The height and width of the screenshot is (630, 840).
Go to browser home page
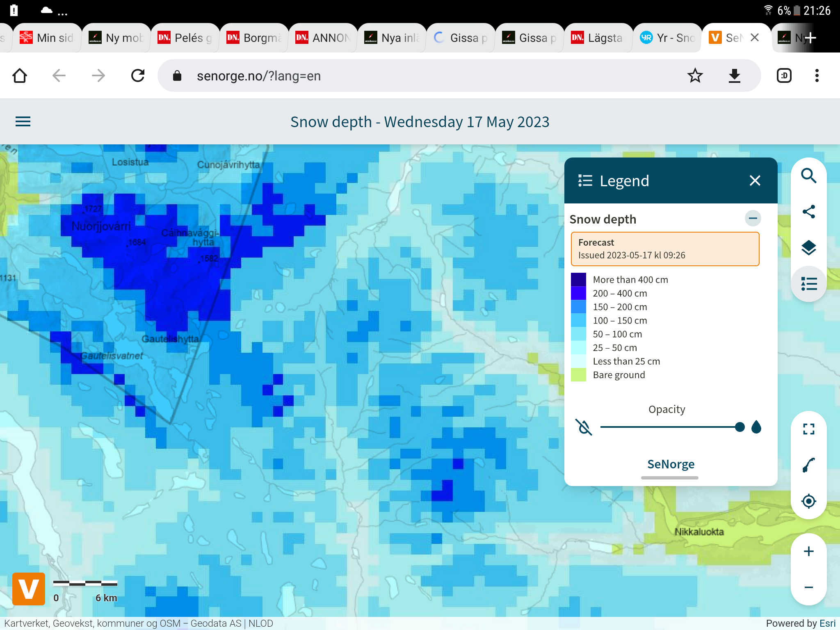pyautogui.click(x=20, y=76)
